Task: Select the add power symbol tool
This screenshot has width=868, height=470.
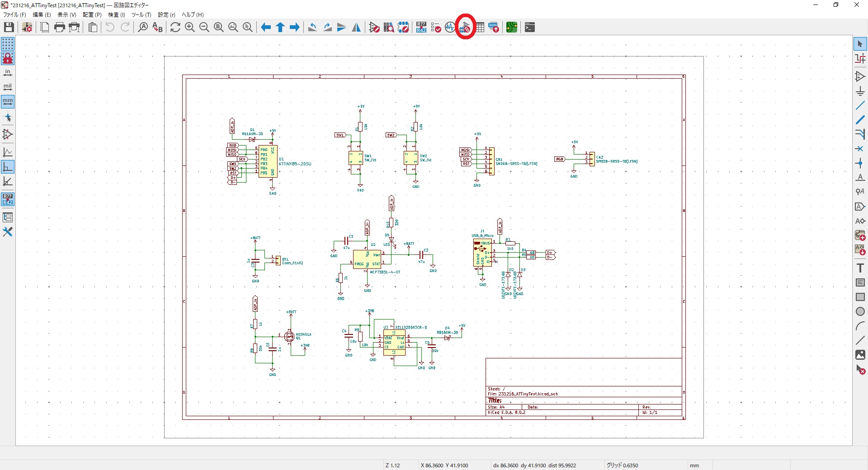Action: (x=860, y=91)
